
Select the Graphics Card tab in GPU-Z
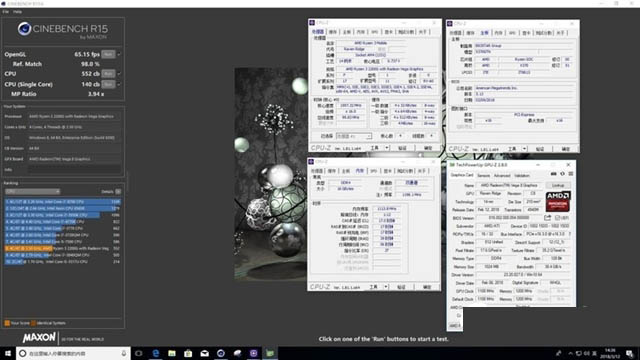[x=462, y=175]
